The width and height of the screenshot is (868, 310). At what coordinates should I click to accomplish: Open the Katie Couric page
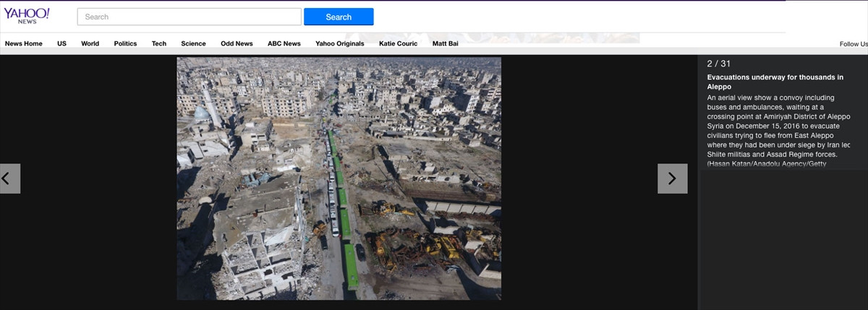click(398, 43)
